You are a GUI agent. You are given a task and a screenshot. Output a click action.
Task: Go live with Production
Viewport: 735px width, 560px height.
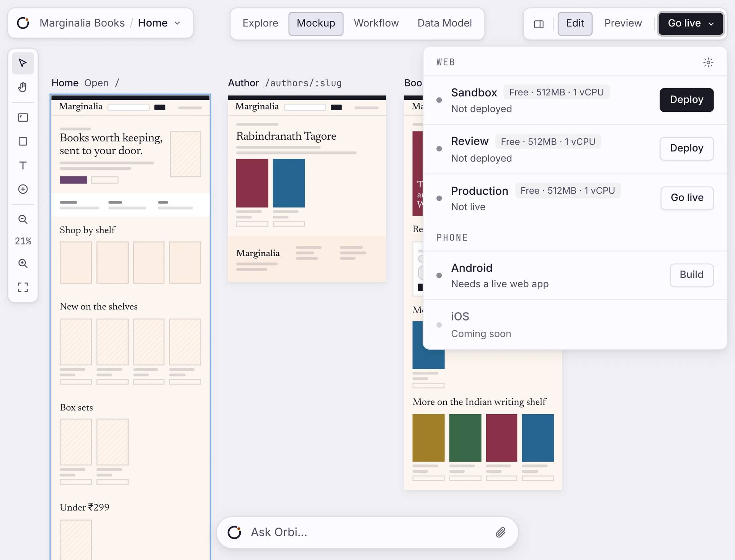tap(687, 198)
